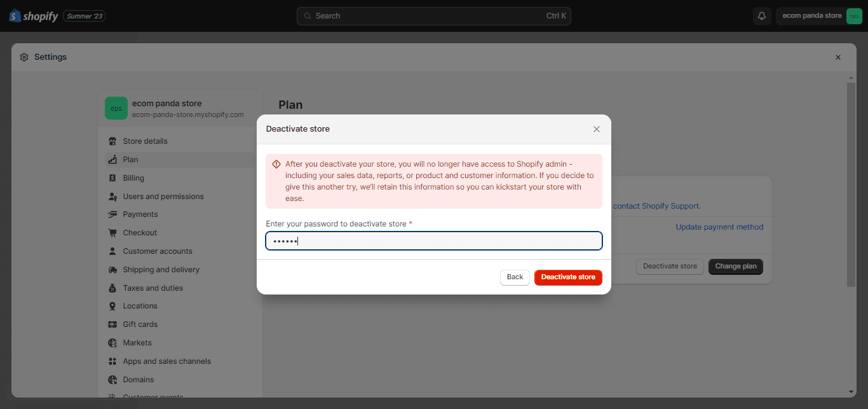The width and height of the screenshot is (868, 409).
Task: Open Locations using the map pin icon
Action: (112, 306)
